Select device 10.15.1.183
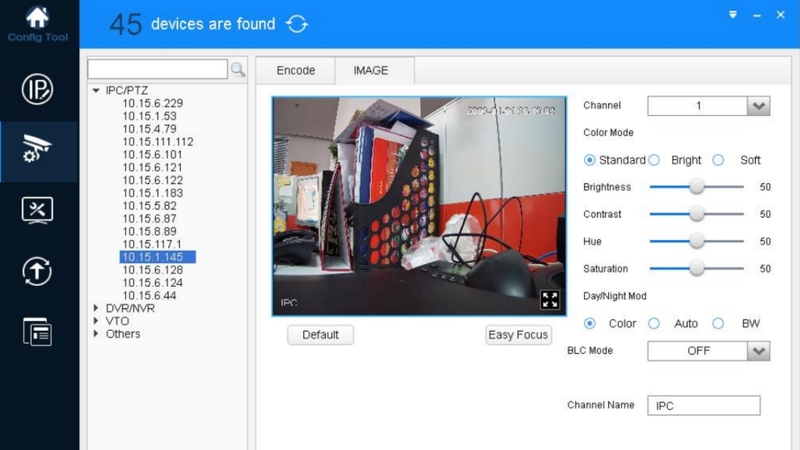The width and height of the screenshot is (800, 450). 153,193
